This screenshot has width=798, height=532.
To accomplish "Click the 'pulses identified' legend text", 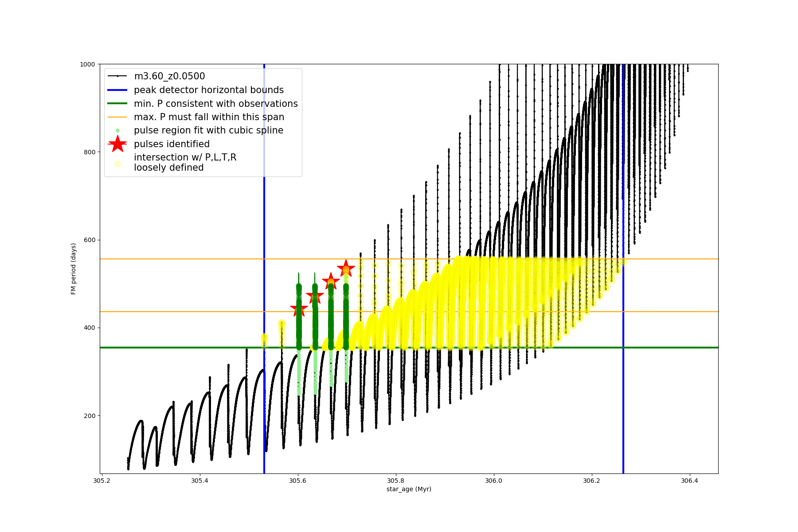I will pos(172,144).
